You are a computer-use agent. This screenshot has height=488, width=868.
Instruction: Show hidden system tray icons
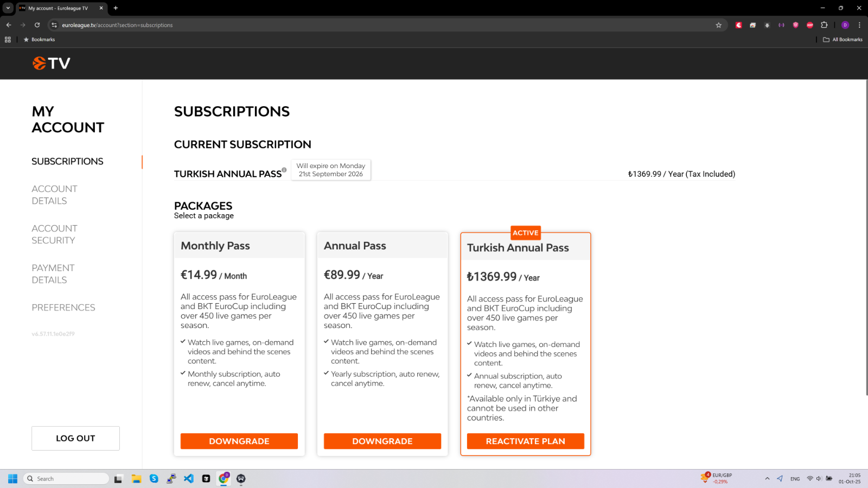tap(767, 479)
